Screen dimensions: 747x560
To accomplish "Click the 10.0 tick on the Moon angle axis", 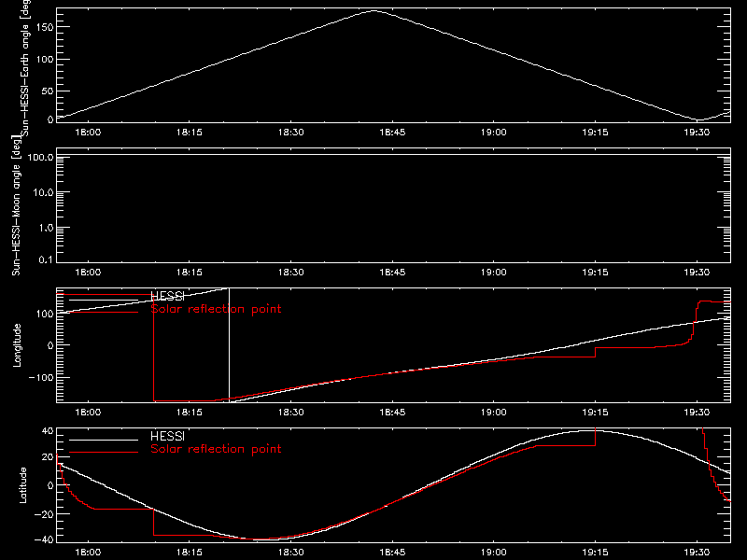I will (43, 192).
